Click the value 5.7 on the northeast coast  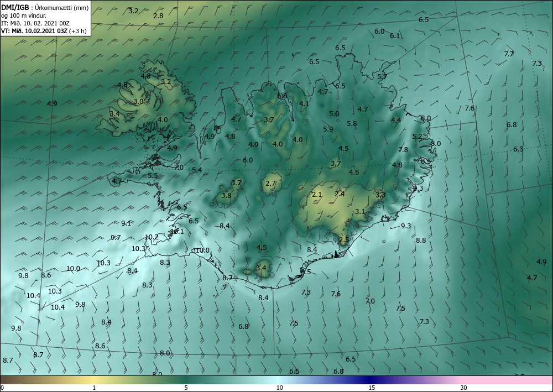pyautogui.click(x=382, y=77)
